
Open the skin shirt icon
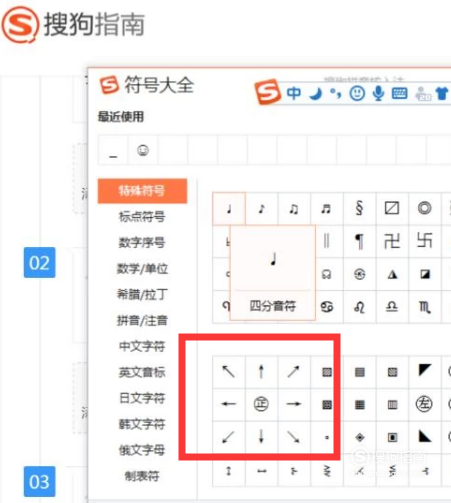tap(442, 93)
